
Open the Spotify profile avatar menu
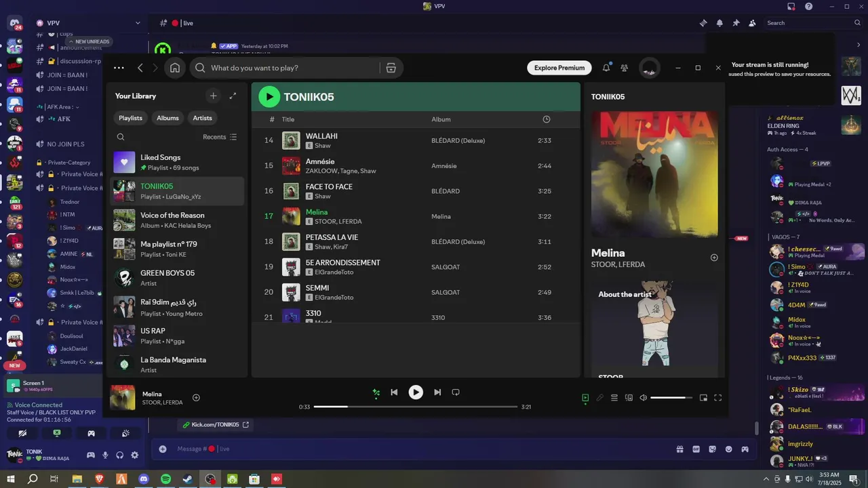pos(650,68)
